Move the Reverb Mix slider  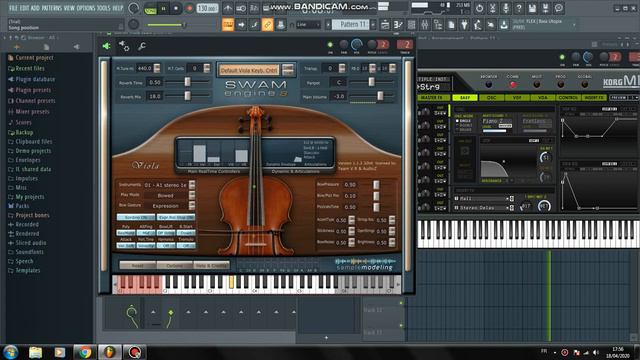click(187, 96)
